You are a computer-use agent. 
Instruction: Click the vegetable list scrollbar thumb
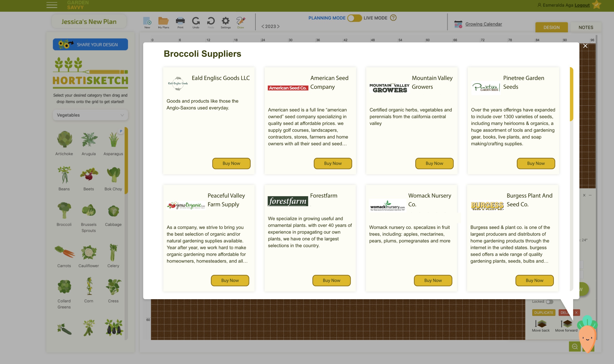pyautogui.click(x=126, y=161)
